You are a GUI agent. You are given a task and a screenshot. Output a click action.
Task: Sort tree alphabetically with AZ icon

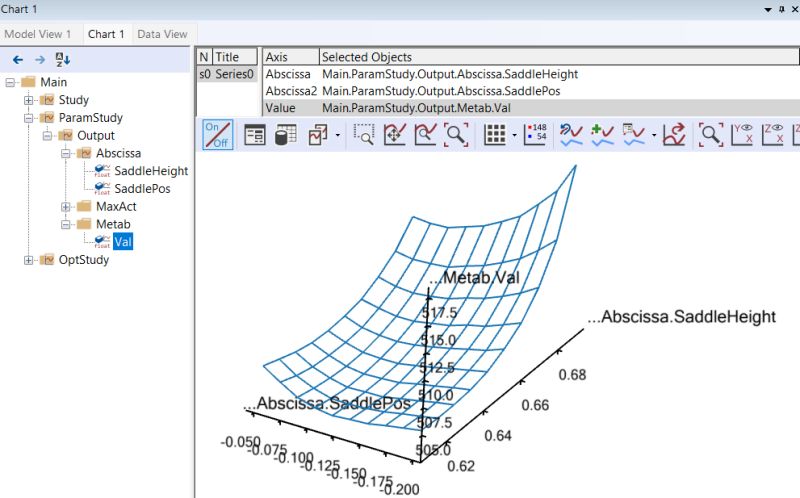point(62,60)
